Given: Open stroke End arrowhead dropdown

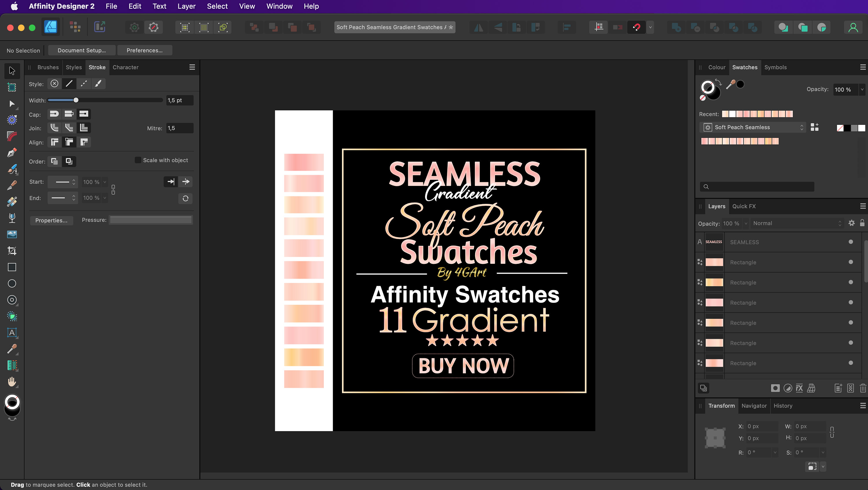Looking at the screenshot, I should 63,198.
